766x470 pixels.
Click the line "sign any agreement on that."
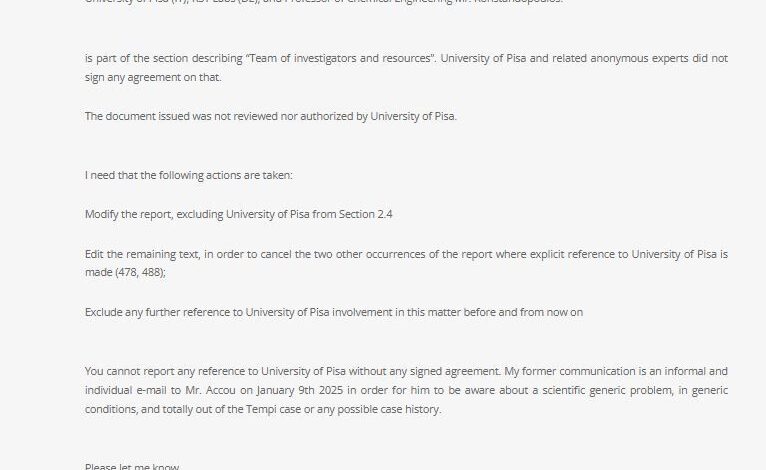(153, 77)
